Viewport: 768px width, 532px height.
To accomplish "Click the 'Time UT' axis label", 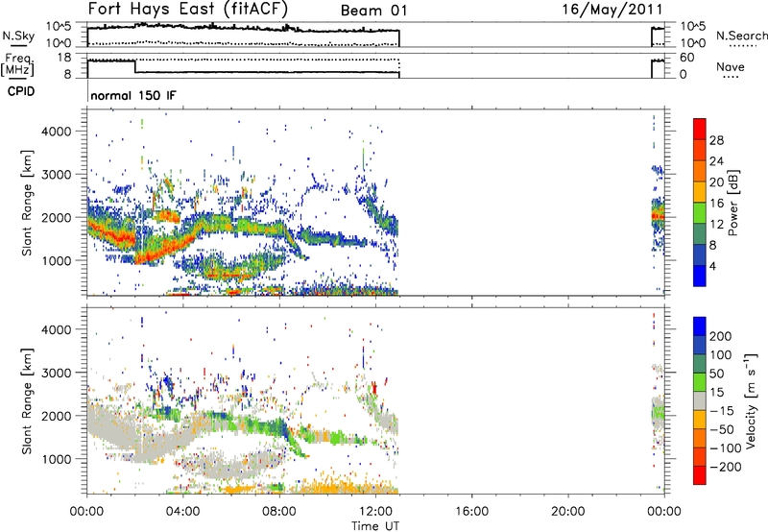I will pyautogui.click(x=375, y=526).
